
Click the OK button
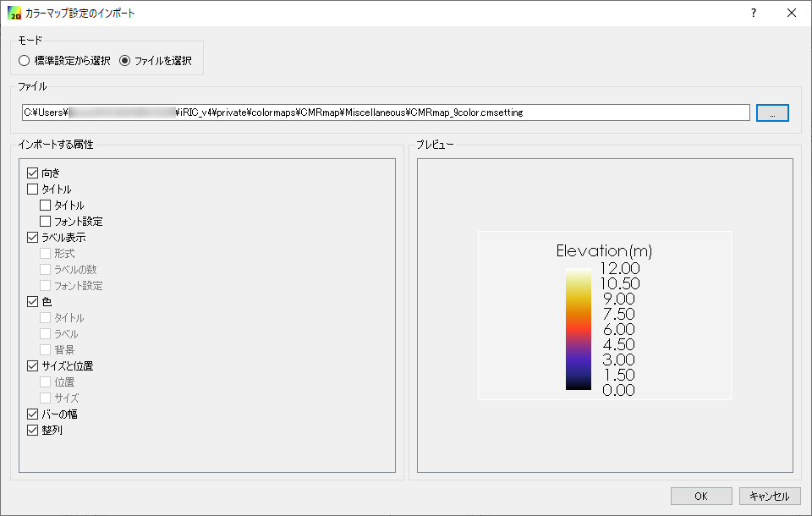[701, 496]
